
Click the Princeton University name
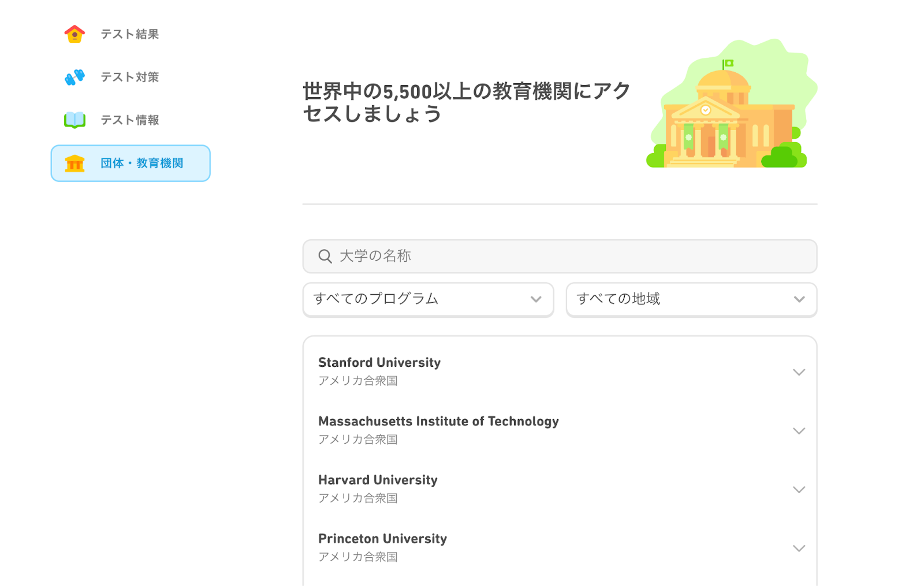pos(382,539)
